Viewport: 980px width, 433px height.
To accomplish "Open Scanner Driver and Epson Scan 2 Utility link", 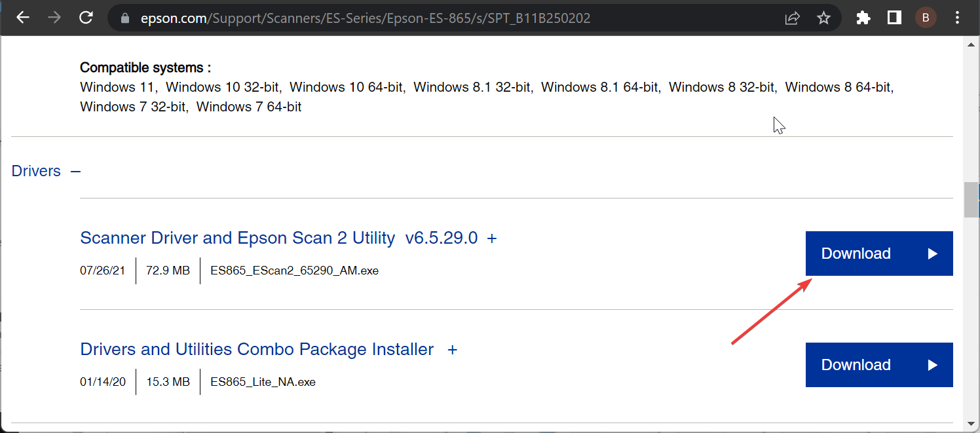I will point(237,238).
